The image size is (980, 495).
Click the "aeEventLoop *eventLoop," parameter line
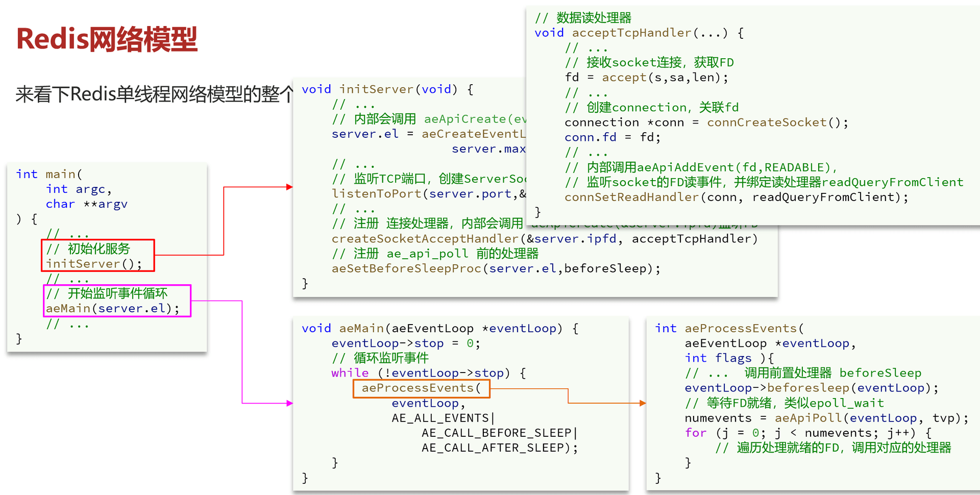[770, 343]
